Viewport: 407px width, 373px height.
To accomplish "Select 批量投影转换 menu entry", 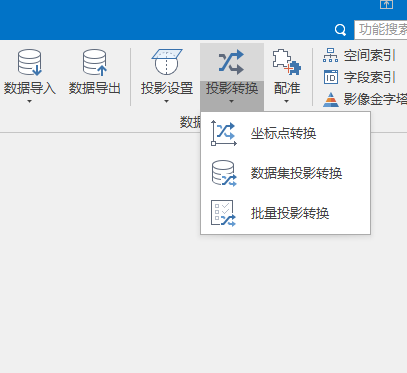I will pos(285,213).
